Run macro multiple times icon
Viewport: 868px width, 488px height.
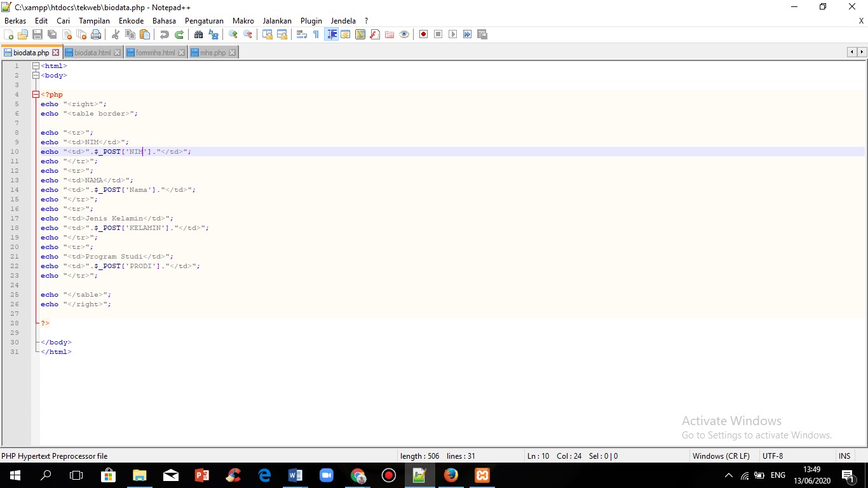pyautogui.click(x=467, y=34)
